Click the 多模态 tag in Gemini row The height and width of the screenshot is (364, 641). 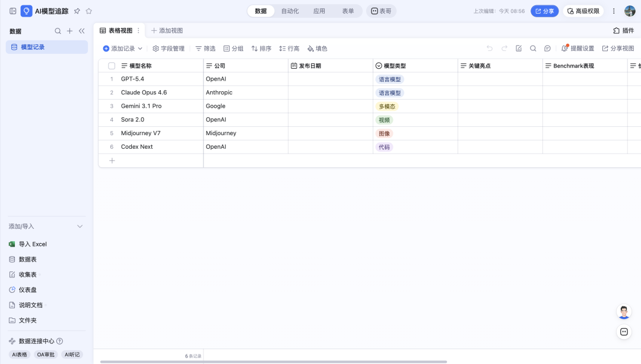tap(387, 106)
